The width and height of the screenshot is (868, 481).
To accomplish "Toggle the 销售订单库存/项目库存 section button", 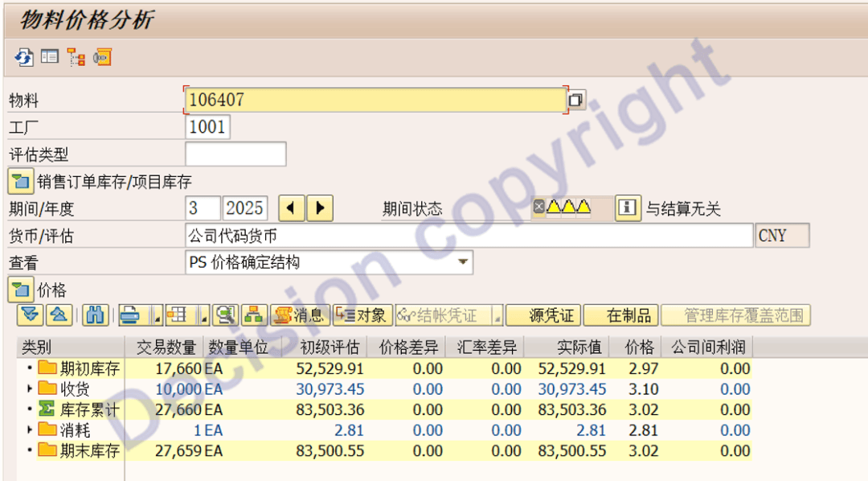I will click(x=20, y=181).
